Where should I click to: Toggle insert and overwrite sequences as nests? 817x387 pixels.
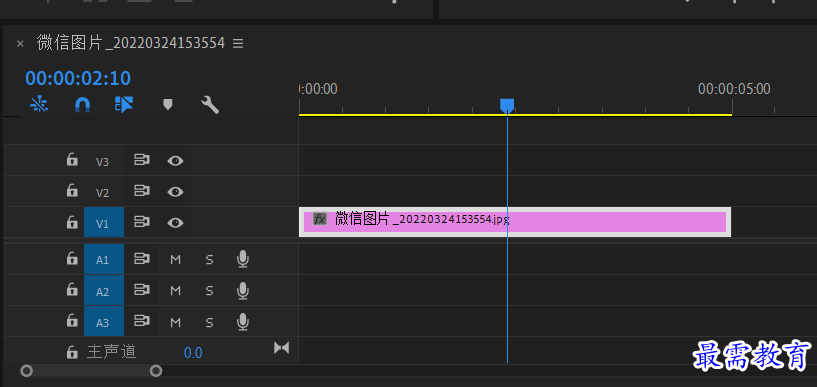coord(39,105)
